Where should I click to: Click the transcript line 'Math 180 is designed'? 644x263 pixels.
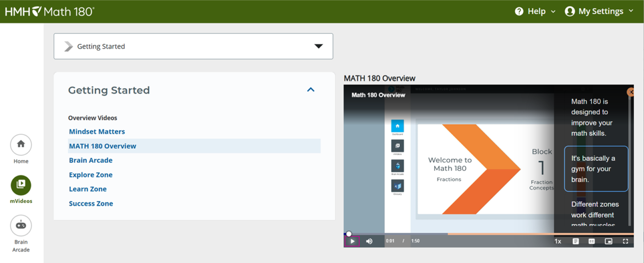[592, 118]
